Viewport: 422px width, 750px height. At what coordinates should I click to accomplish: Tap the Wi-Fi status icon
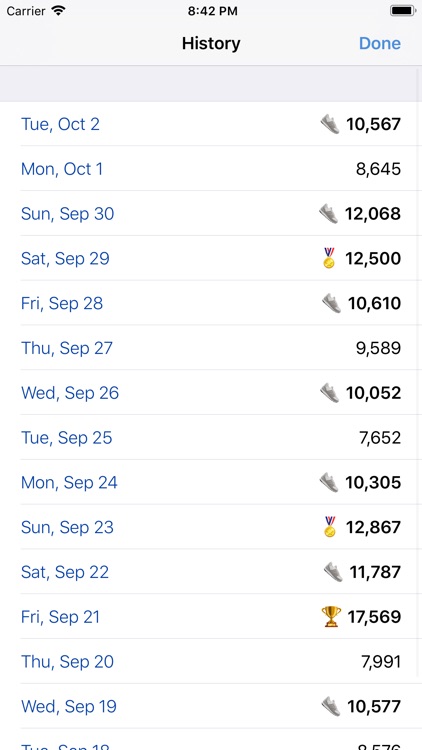point(58,11)
